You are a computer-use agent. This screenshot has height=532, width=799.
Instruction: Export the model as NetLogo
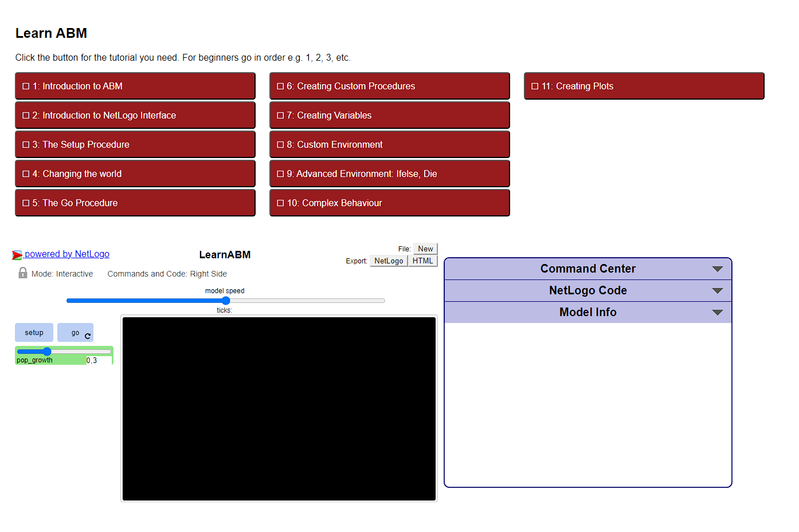(x=389, y=261)
